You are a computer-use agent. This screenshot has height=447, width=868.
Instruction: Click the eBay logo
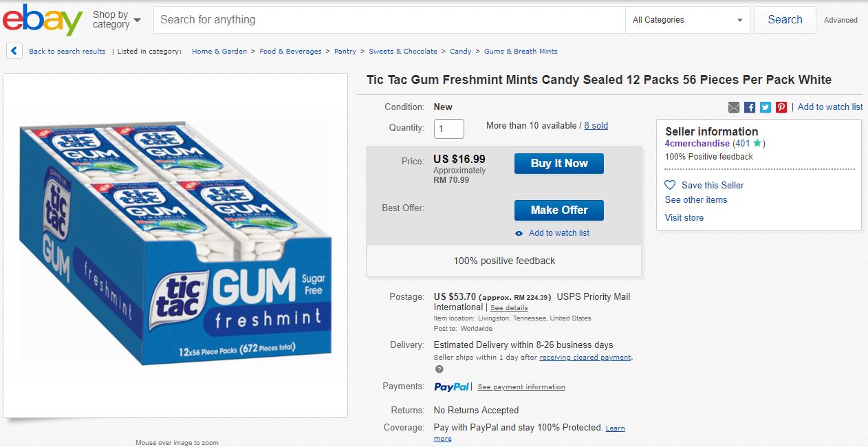pos(43,20)
